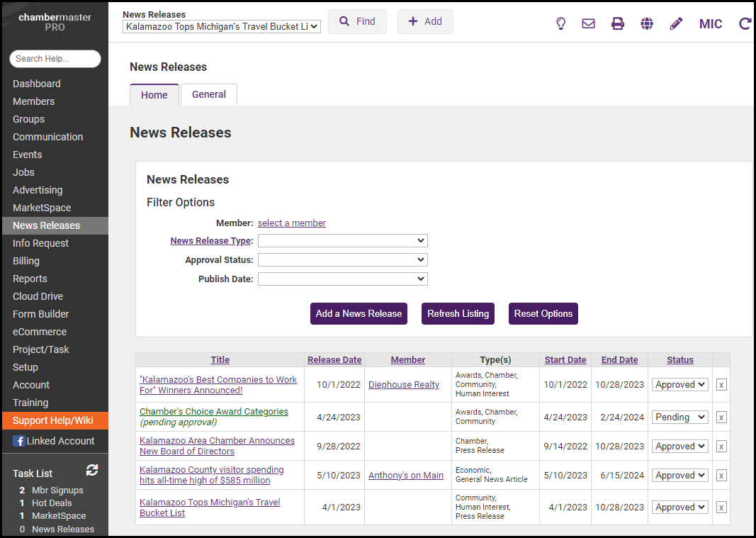Open Events in the sidebar menu
This screenshot has width=756, height=538.
click(28, 155)
